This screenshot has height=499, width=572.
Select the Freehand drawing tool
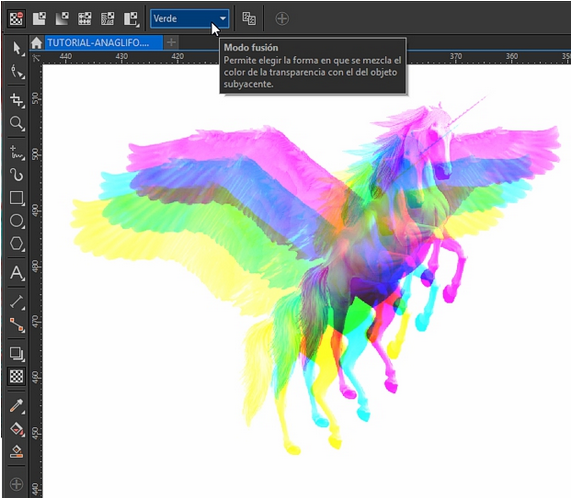point(17,152)
